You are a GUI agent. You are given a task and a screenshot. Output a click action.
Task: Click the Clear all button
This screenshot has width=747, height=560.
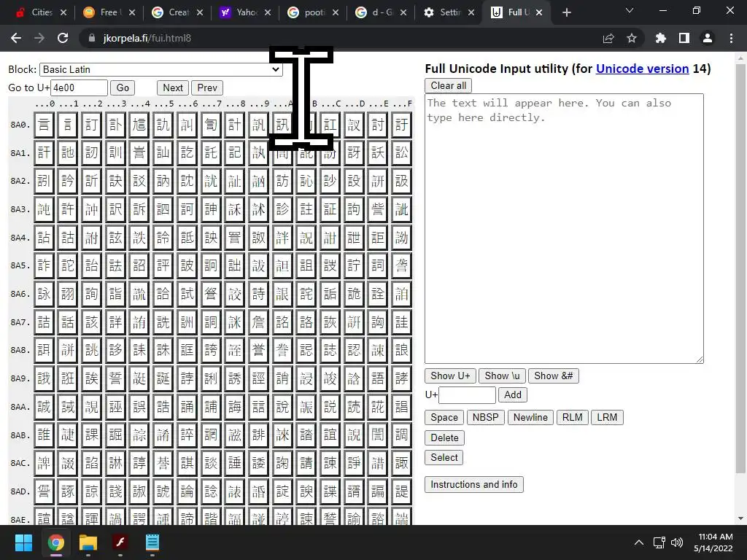[x=449, y=86]
